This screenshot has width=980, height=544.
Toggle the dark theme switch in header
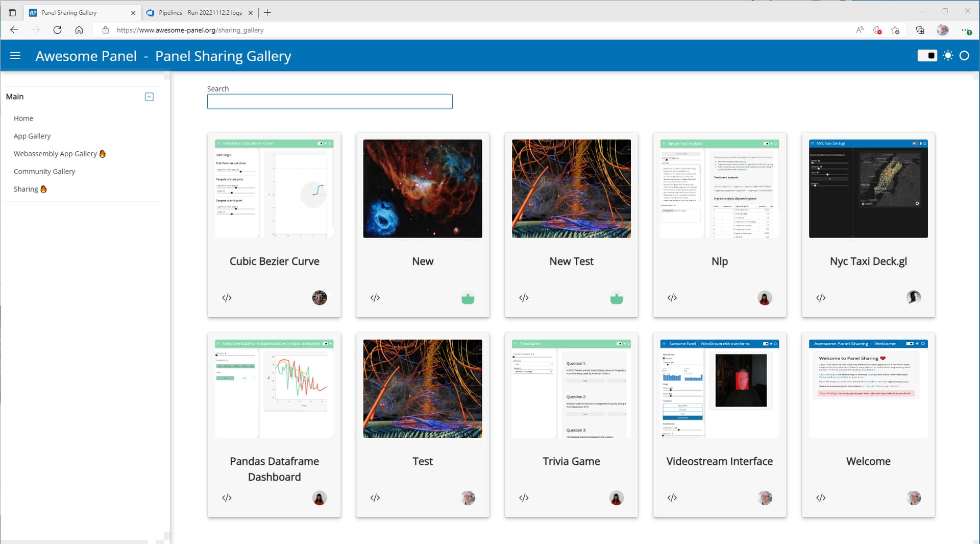(927, 56)
